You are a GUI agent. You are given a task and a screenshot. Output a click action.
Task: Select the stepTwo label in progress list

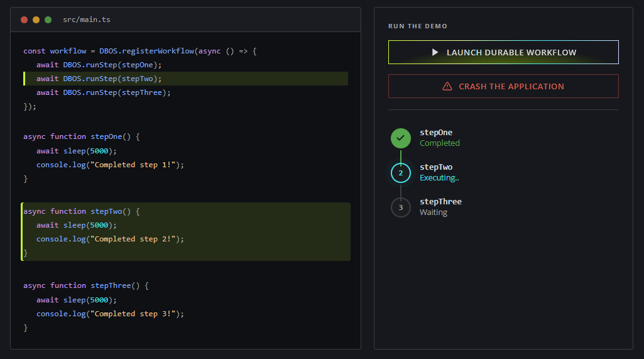click(436, 167)
